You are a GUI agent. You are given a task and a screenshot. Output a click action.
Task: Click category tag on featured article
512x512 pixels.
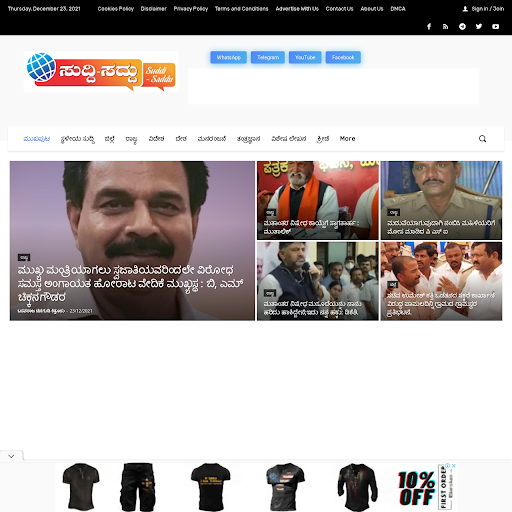click(24, 257)
